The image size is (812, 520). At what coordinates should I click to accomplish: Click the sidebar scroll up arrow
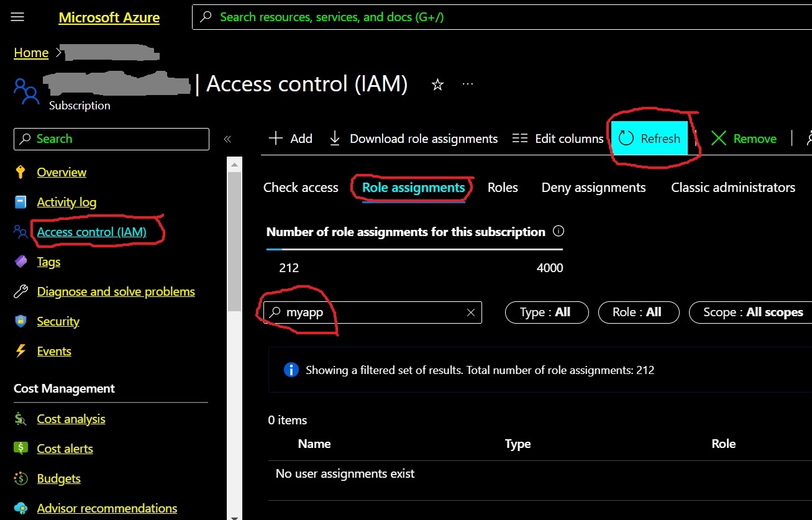(234, 165)
